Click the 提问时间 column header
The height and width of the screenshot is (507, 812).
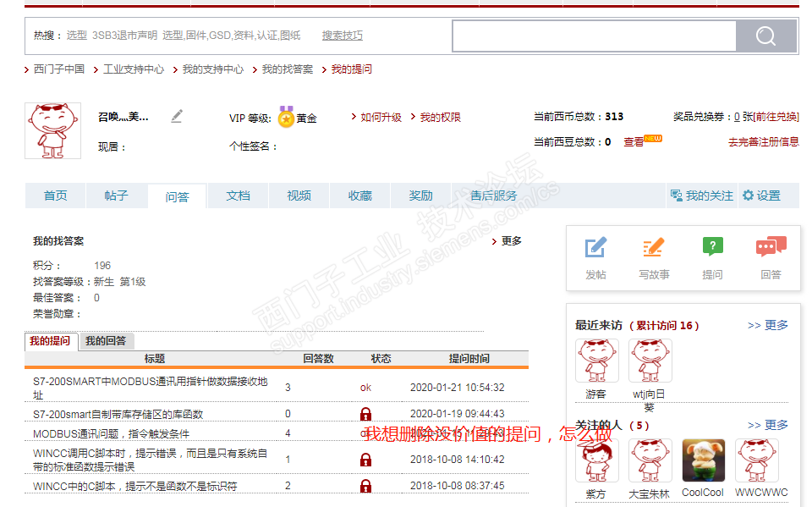click(x=469, y=359)
